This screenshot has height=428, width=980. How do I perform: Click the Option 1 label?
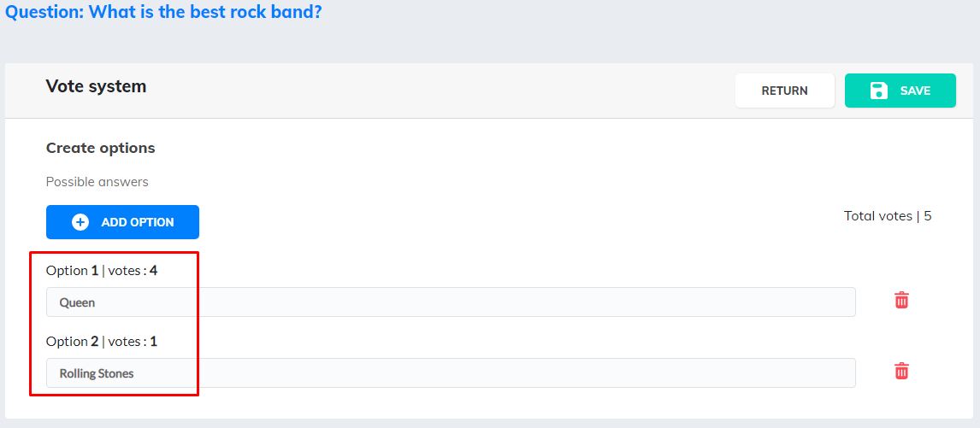coord(72,271)
